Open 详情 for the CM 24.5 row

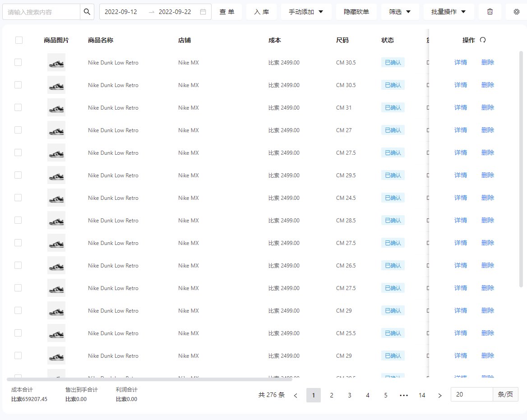click(x=461, y=198)
